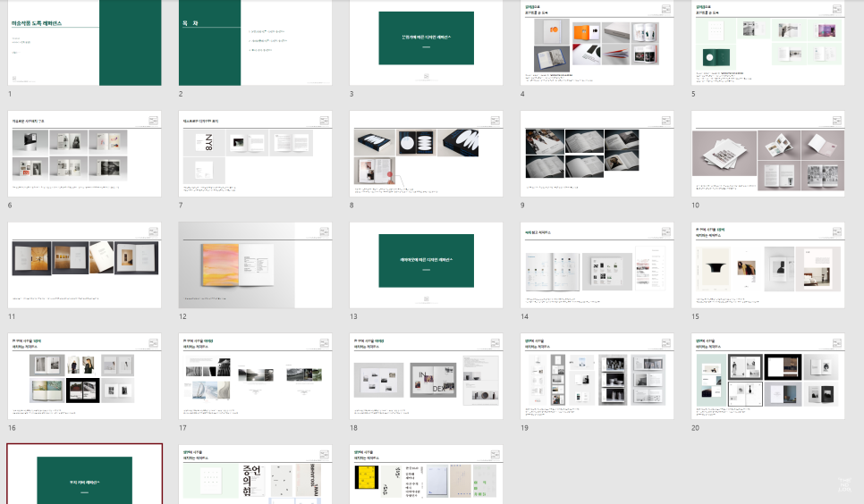The width and height of the screenshot is (864, 504).
Task: Select slide 7 thumbnail showing NY8 cover
Action: point(255,154)
